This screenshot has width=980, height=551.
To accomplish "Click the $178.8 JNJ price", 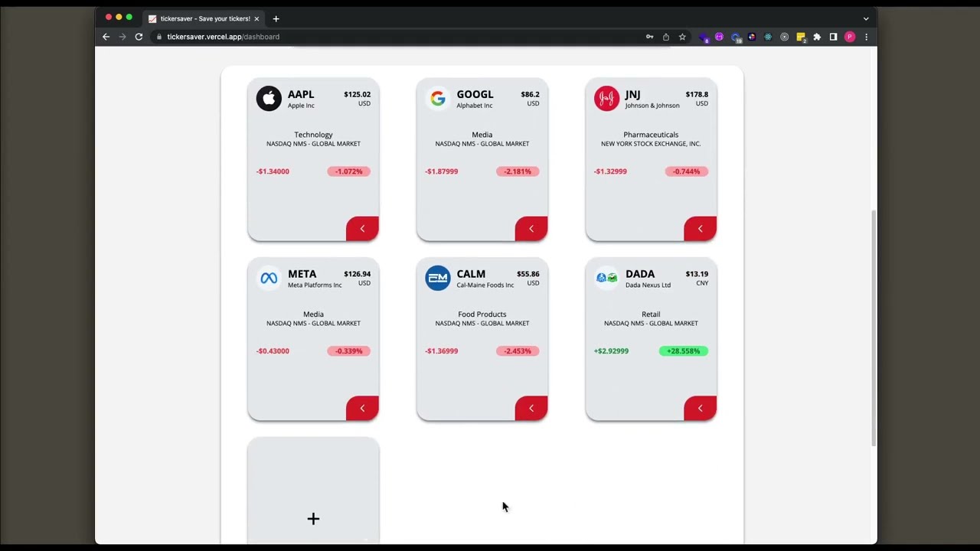I will tap(697, 95).
